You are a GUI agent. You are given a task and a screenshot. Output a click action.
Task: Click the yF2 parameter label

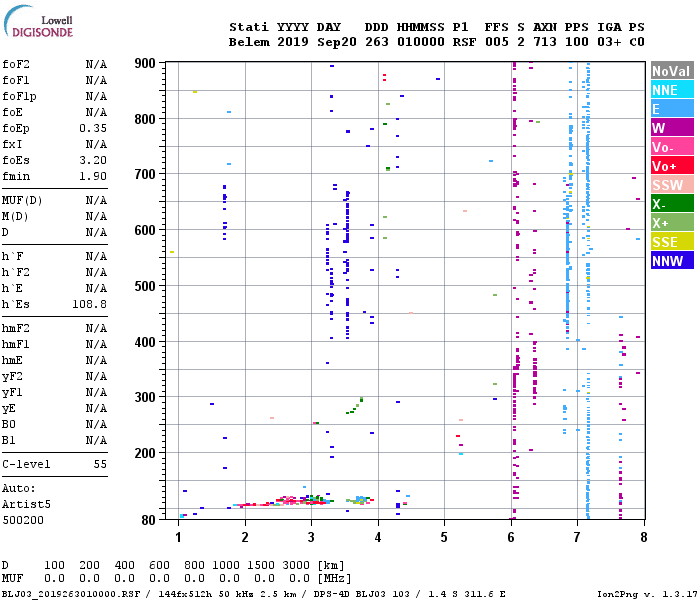coord(12,377)
